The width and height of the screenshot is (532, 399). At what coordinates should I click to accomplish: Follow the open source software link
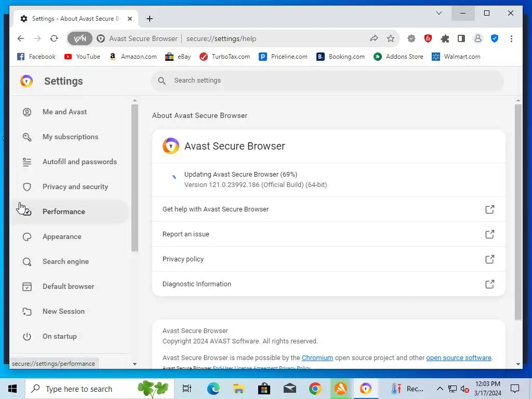459,357
